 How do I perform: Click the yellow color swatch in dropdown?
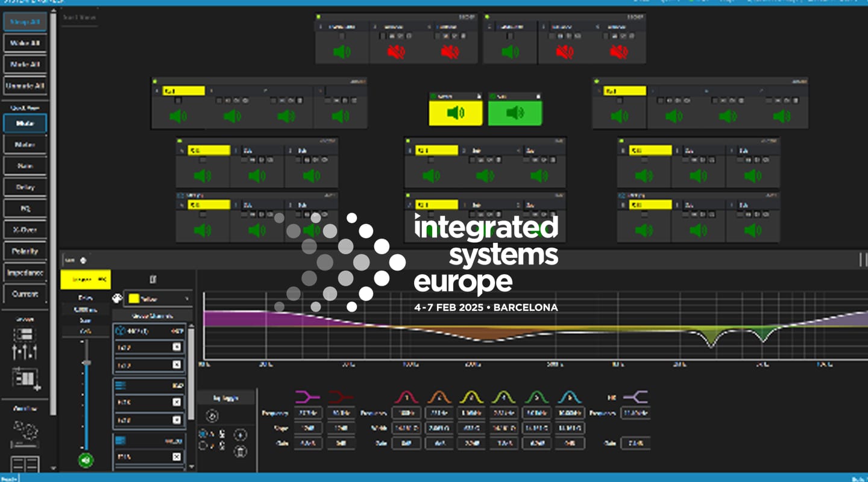click(134, 298)
